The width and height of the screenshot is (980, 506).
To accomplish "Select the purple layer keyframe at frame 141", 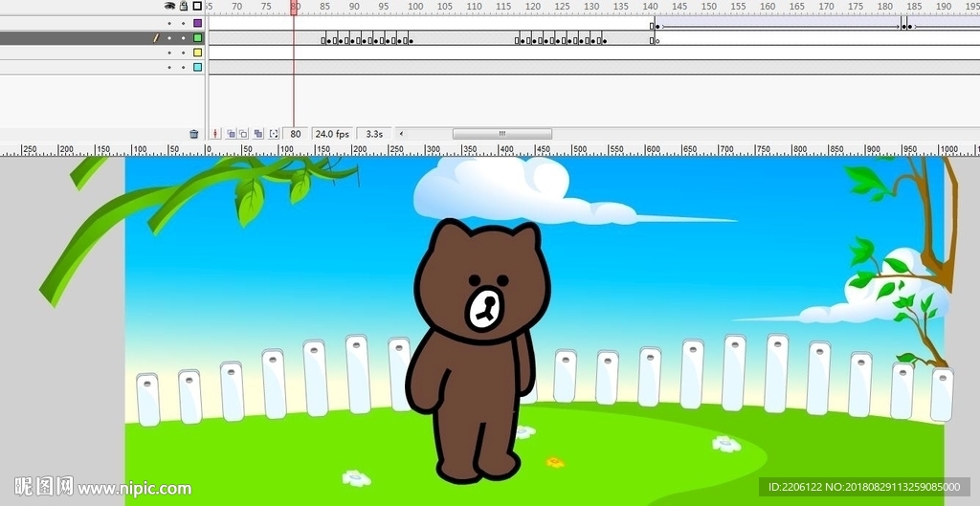I will [x=657, y=26].
